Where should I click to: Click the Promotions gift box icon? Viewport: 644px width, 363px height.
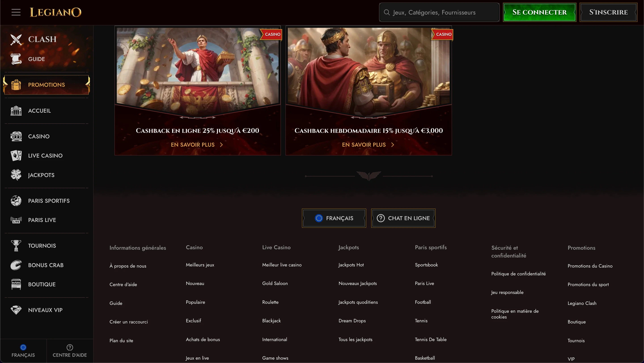(16, 85)
